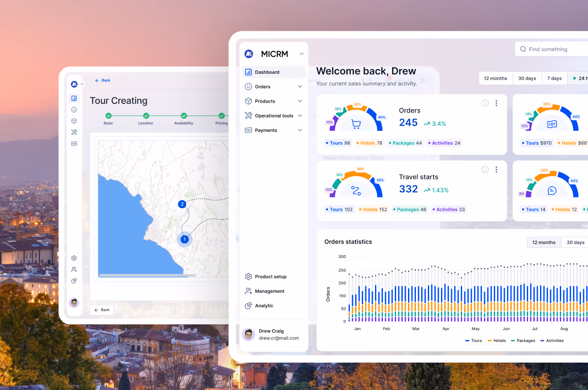The width and height of the screenshot is (588, 390).
Task: Click the Activities 24 tag
Action: point(444,143)
